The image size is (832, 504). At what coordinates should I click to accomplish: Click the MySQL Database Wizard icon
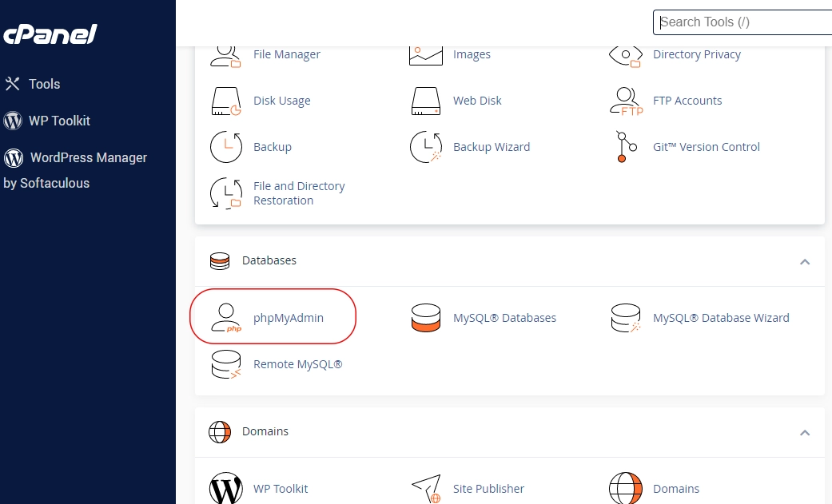[626, 318]
